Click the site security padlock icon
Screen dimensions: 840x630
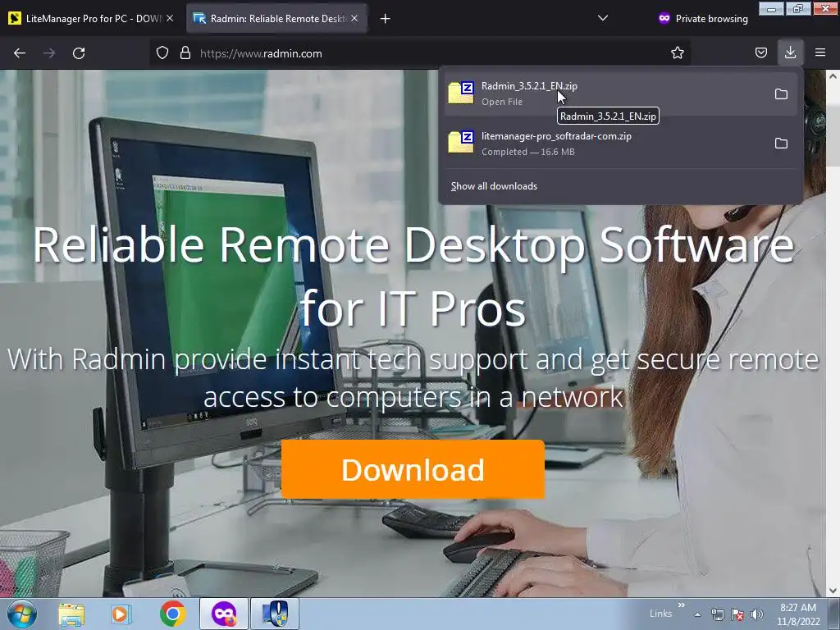(185, 53)
